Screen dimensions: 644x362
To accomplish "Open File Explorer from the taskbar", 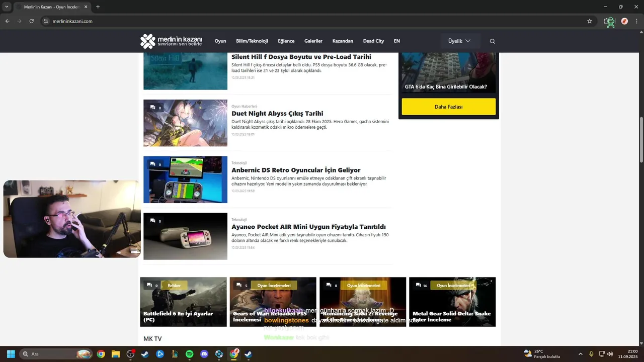I will click(x=115, y=354).
